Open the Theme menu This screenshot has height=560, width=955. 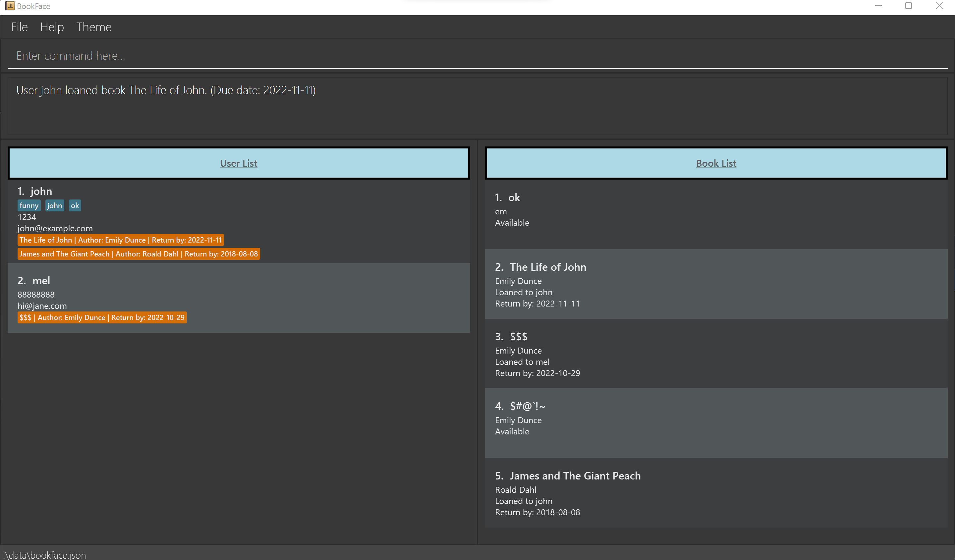coord(93,27)
